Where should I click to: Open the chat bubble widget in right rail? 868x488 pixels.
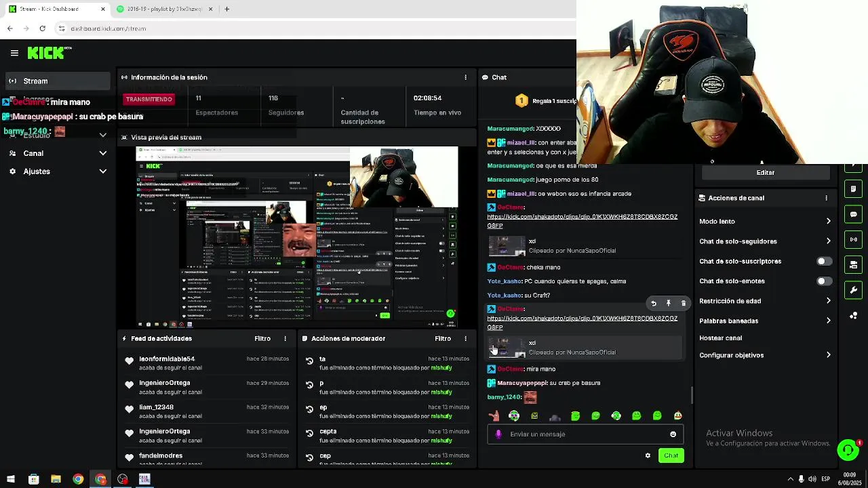click(853, 214)
